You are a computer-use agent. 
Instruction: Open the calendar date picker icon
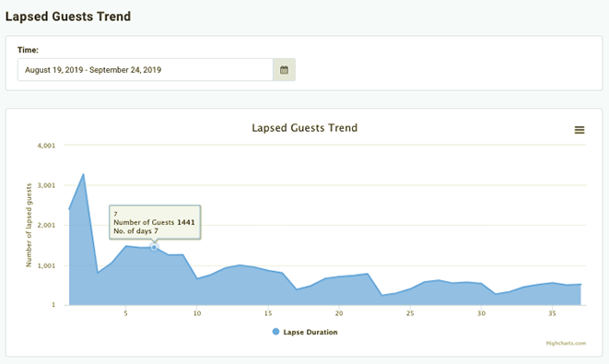(x=284, y=70)
